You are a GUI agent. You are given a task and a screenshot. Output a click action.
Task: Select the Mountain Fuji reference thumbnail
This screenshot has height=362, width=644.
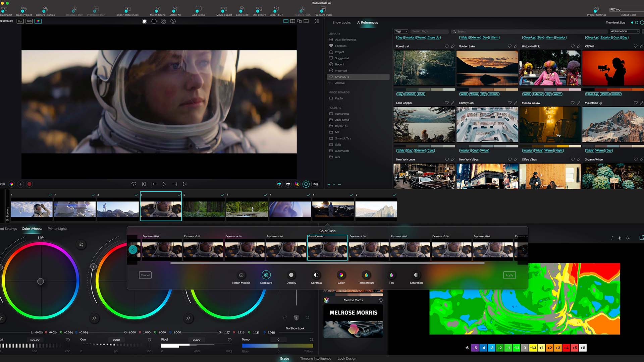pyautogui.click(x=613, y=125)
